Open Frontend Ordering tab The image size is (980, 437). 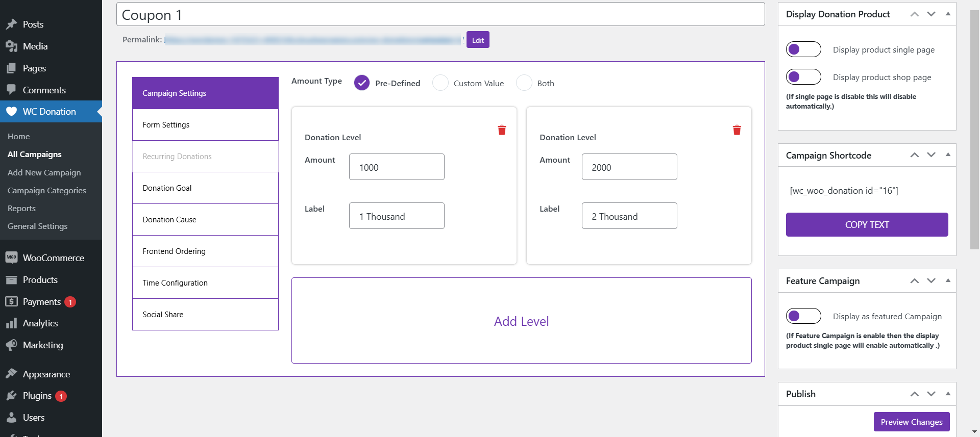pos(205,251)
